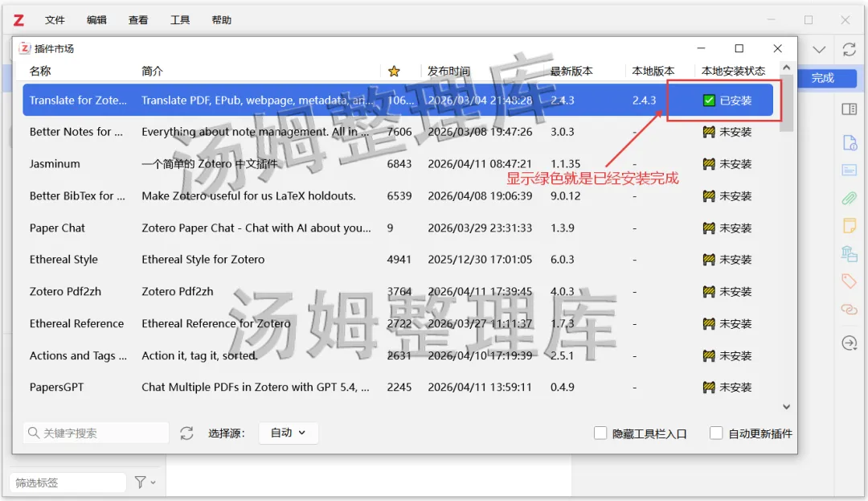Screen dimensions: 868x501
Task: Select the Better Notes for ... plugin name
Action: point(76,132)
